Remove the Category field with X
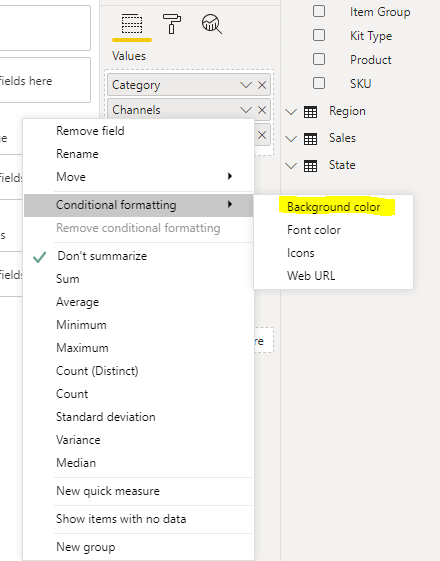The width and height of the screenshot is (440, 561). [262, 85]
